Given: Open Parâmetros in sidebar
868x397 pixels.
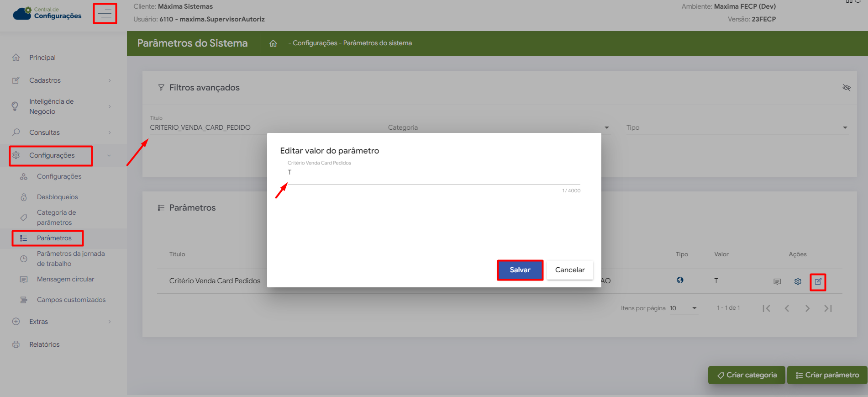Looking at the screenshot, I should [x=54, y=238].
